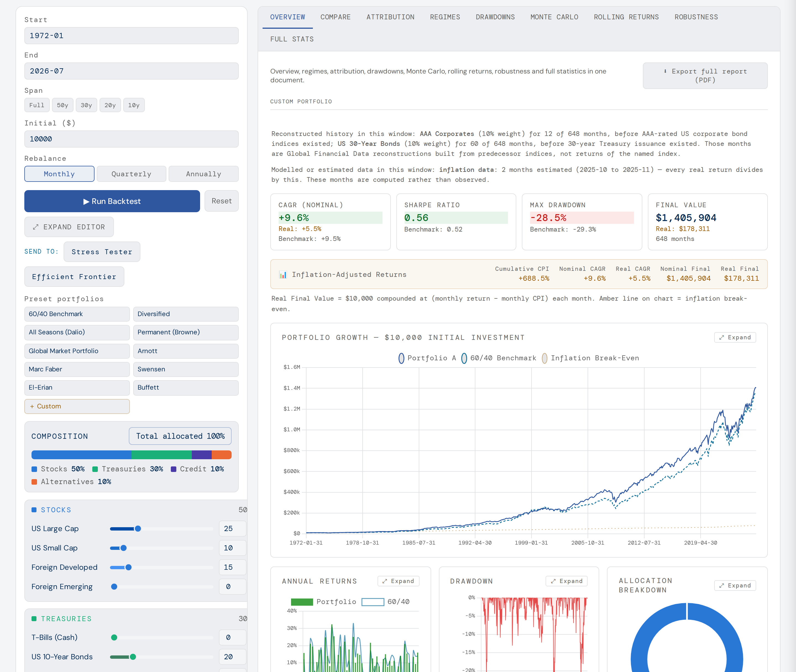Open the Attribution tab
Viewport: 796px width, 672px height.
[391, 17]
